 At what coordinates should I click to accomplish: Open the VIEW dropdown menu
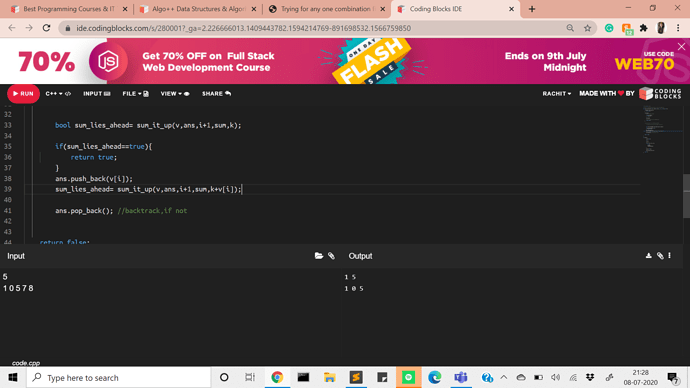coord(175,94)
